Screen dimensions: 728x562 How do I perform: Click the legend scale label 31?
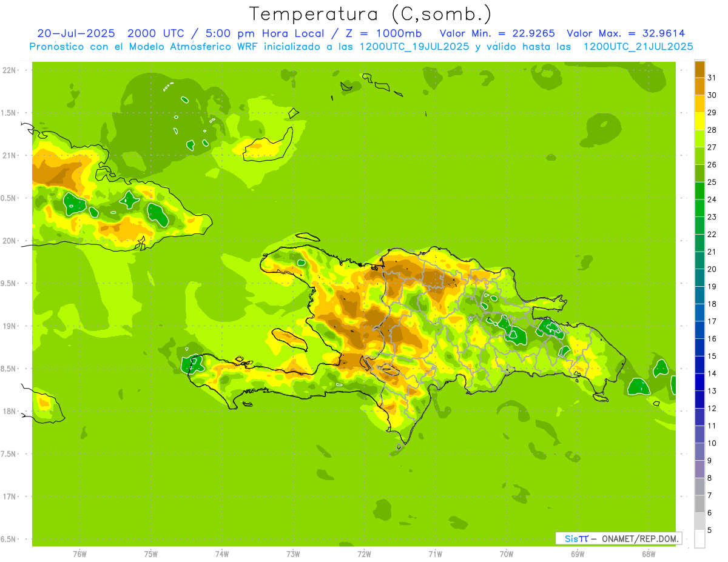(712, 78)
